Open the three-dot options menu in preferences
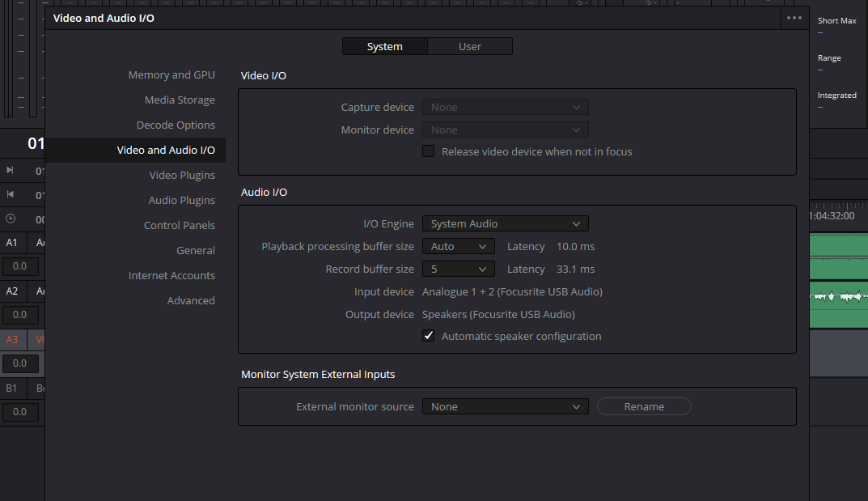 pos(794,18)
